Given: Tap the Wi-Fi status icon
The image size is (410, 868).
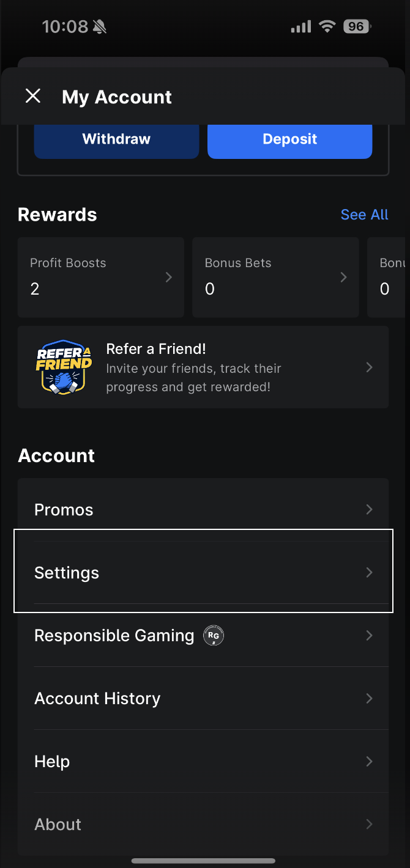Looking at the screenshot, I should (328, 26).
